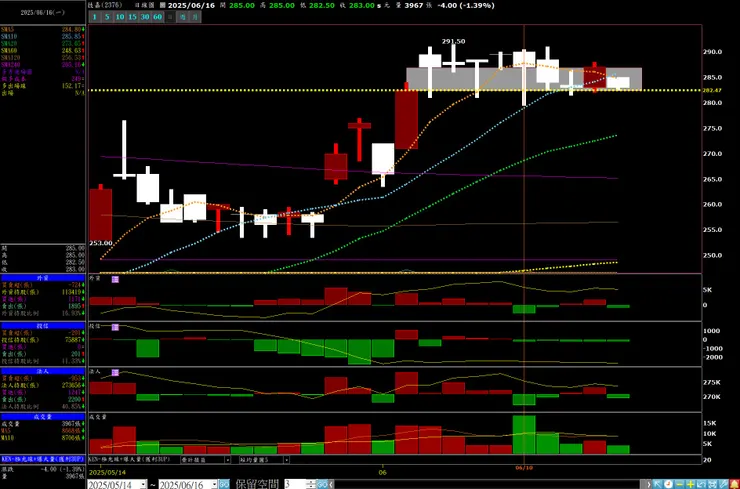This screenshot has height=489, width=740.
Task: Click the pencil drawing tool icon
Action: (x=723, y=484)
